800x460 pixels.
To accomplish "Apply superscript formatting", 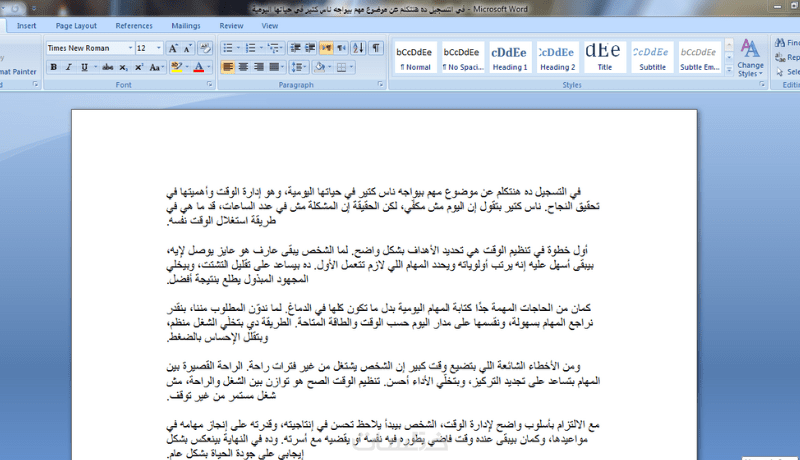I will 138,67.
